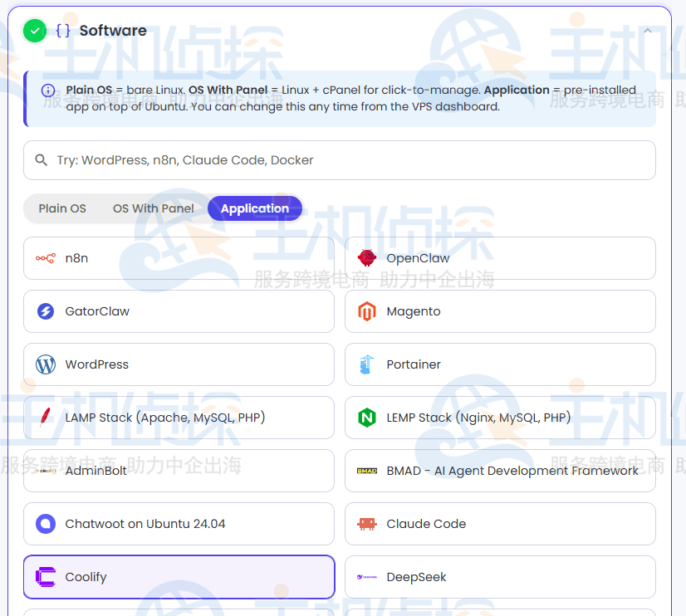This screenshot has height=616, width=686.
Task: Click the DeepSeek logo icon
Action: 366,577
